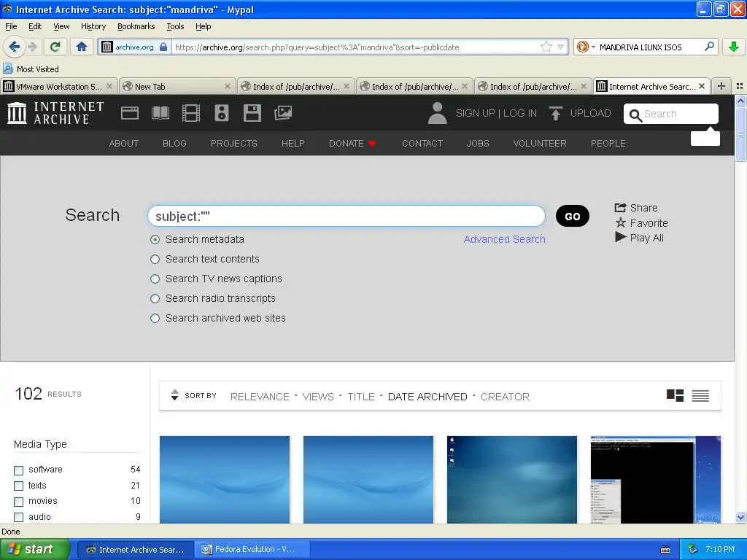Bookmark page with the star icon
Viewport: 747px width, 560px height.
click(x=546, y=47)
